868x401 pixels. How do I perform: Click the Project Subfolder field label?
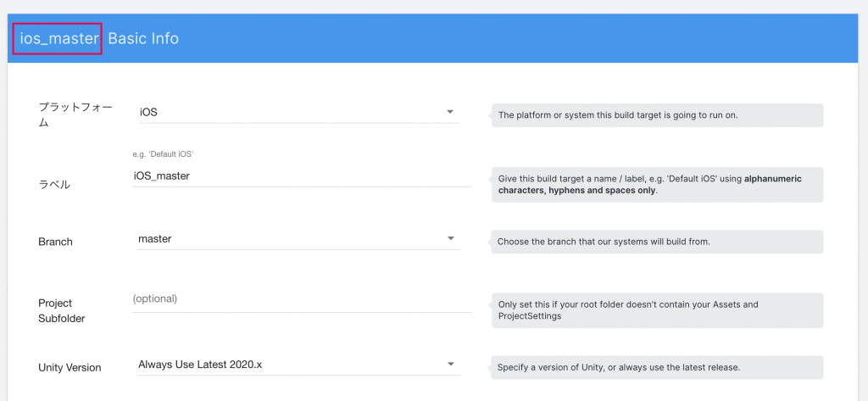pos(61,311)
